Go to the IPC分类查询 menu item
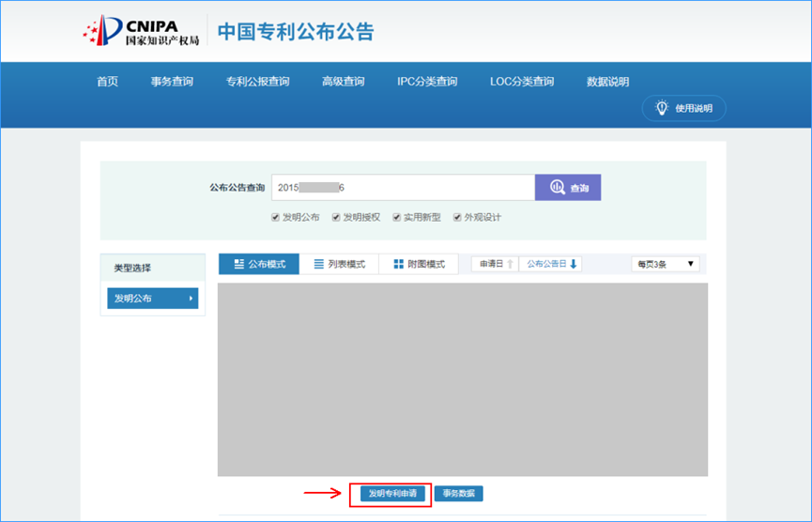812x522 pixels. point(427,82)
